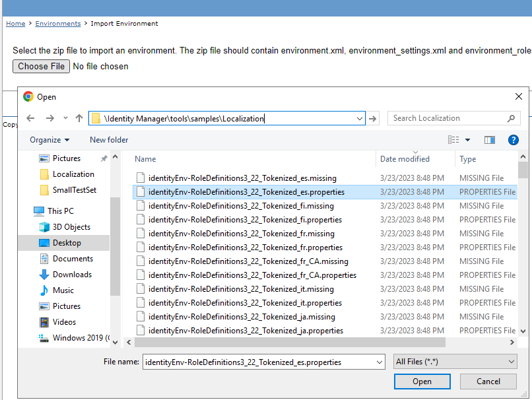
Task: Open the All Files type filter dropdown
Action: [455, 362]
